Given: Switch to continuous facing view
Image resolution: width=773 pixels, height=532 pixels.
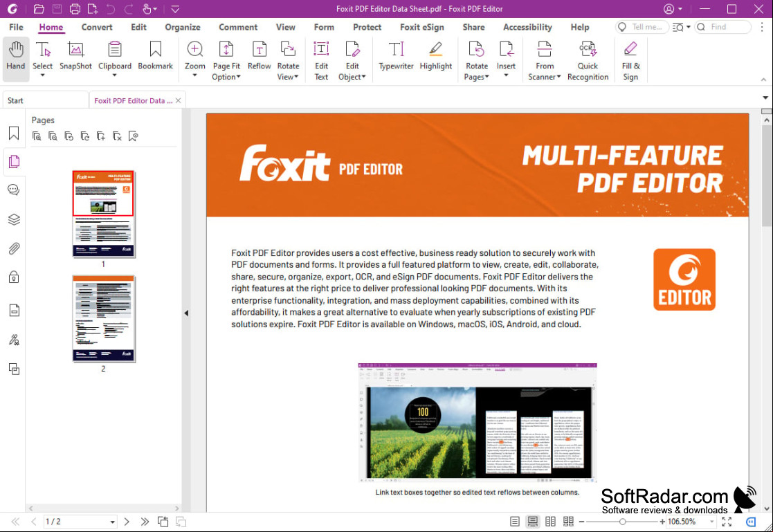Looking at the screenshot, I should pyautogui.click(x=568, y=522).
